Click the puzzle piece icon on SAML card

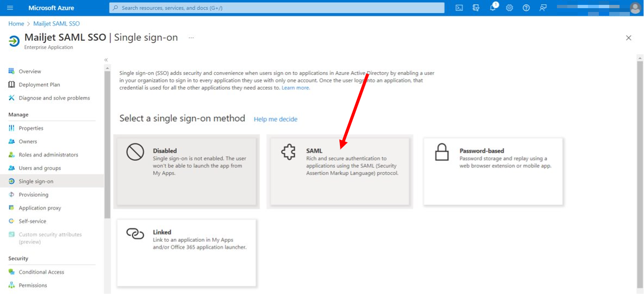tap(288, 153)
